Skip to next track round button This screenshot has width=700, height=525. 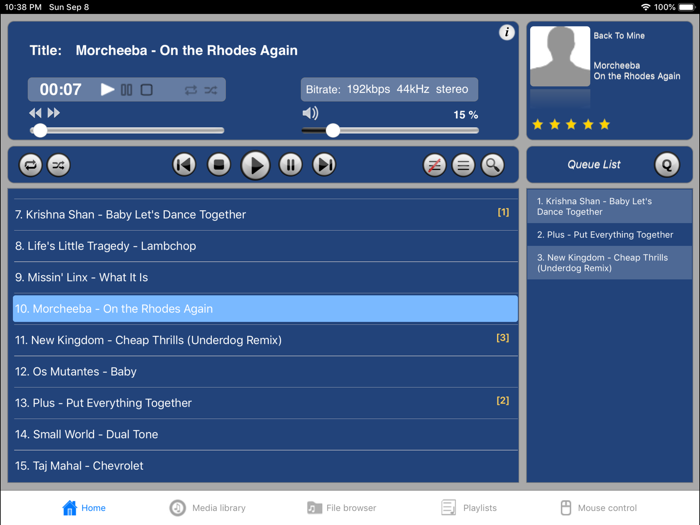point(324,165)
